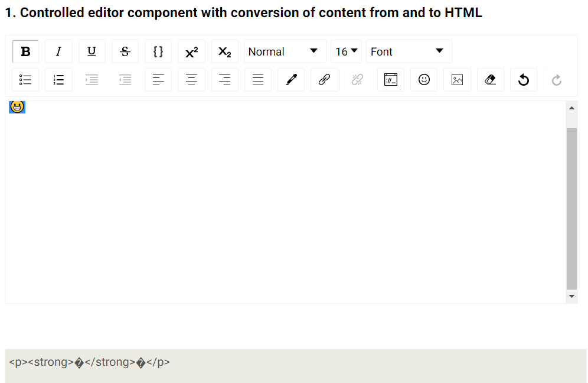Open the Normal block type dropdown
The width and height of the screenshot is (588, 383).
tap(285, 51)
